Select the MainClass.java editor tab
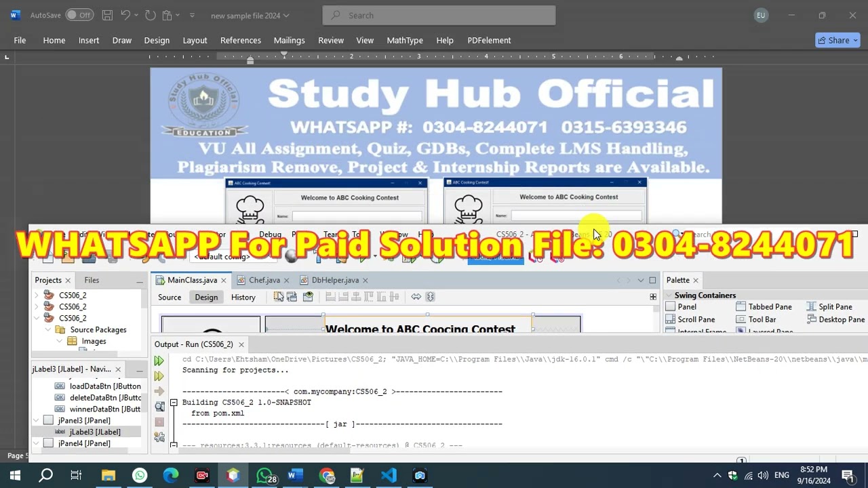 click(192, 280)
